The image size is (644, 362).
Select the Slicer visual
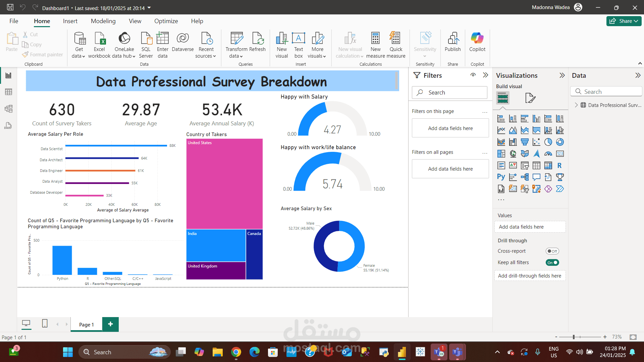click(525, 166)
